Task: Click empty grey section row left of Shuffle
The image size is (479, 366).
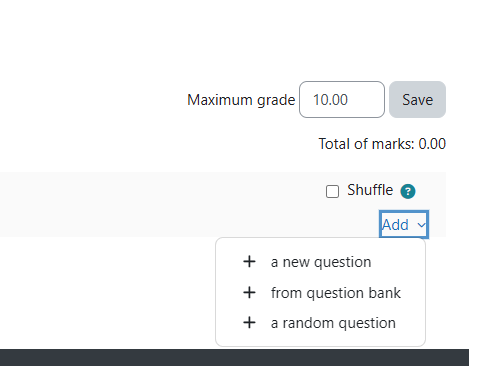Action: [160, 204]
